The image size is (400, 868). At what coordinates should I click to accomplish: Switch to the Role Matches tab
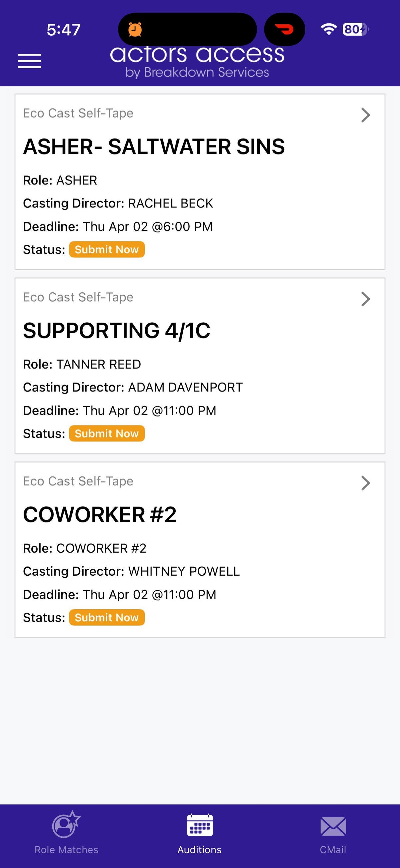[66, 849]
